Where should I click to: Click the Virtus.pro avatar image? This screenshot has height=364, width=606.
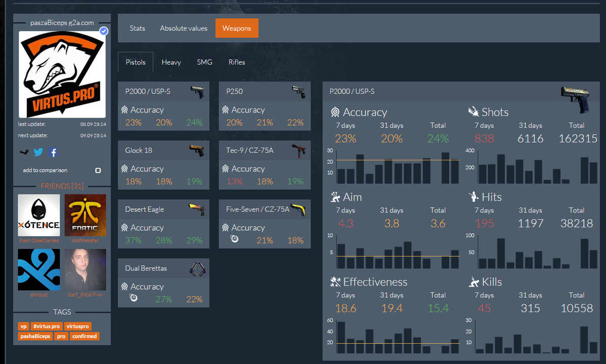coord(62,75)
